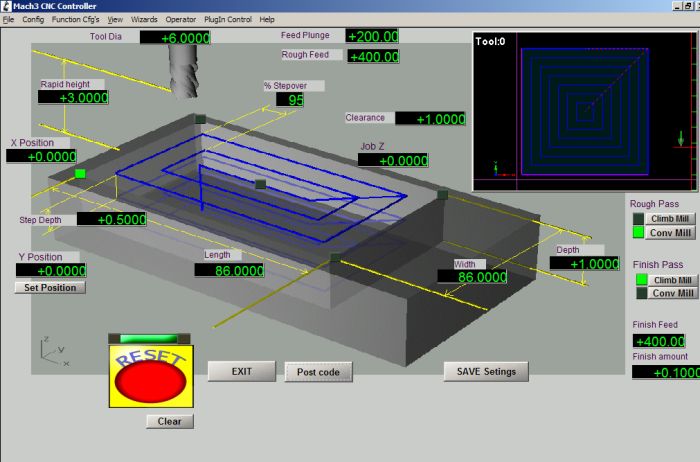Open the File menu
700x462 pixels.
[8, 20]
